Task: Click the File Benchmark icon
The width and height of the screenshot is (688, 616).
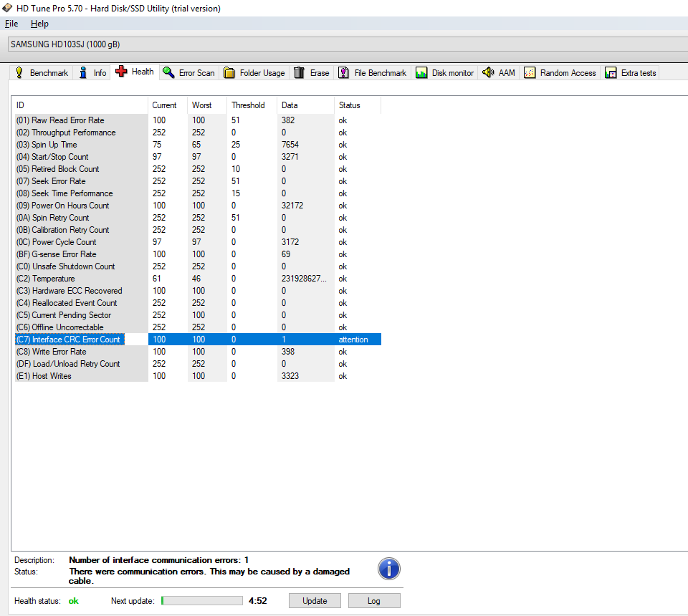Action: coord(344,73)
